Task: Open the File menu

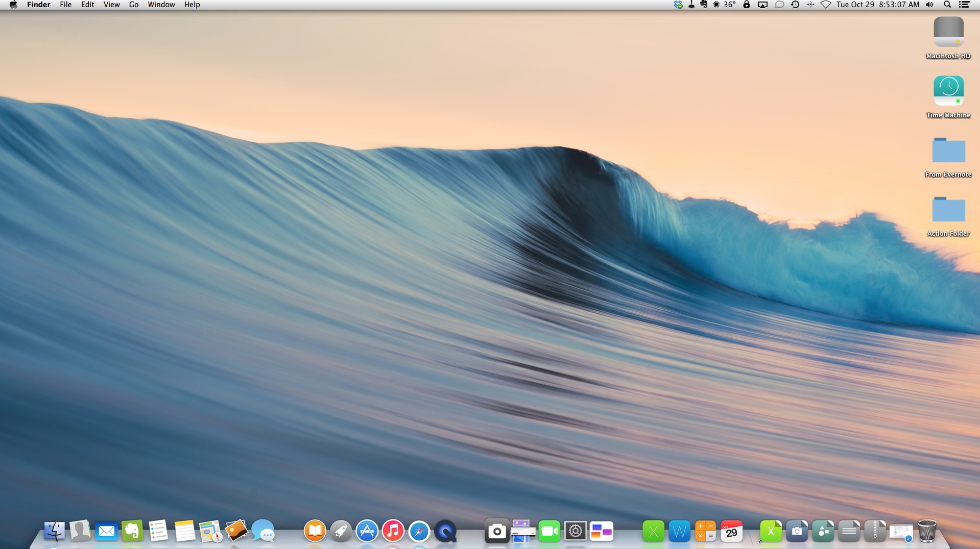Action: [x=66, y=5]
